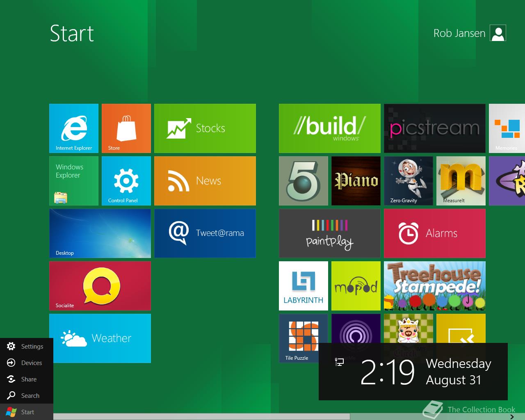Click the Start charm with Windows logo
Viewport: 525px width, 420px height.
[27, 412]
